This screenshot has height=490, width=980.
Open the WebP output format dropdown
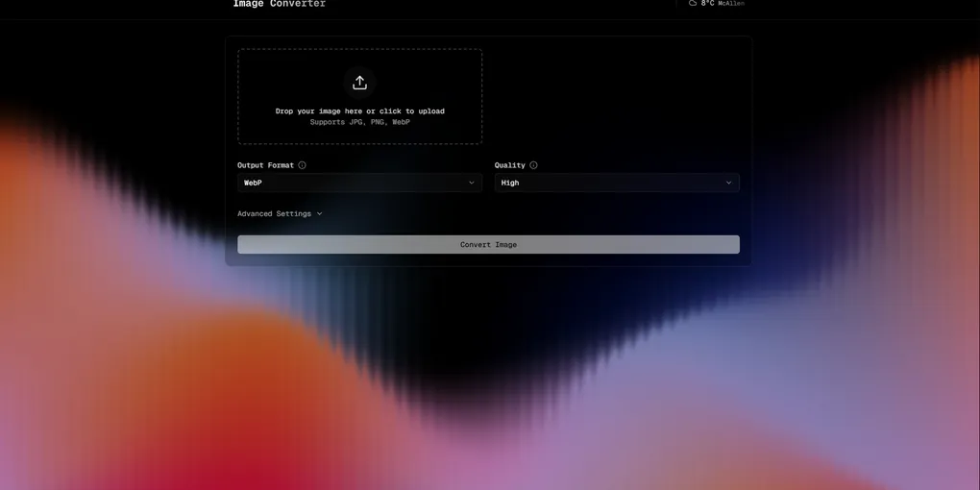click(x=359, y=183)
